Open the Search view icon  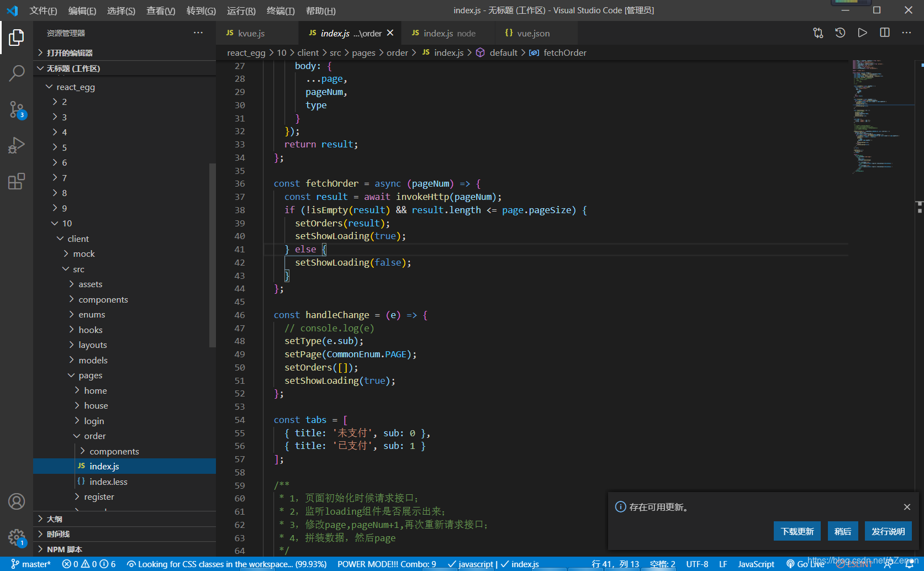point(17,73)
